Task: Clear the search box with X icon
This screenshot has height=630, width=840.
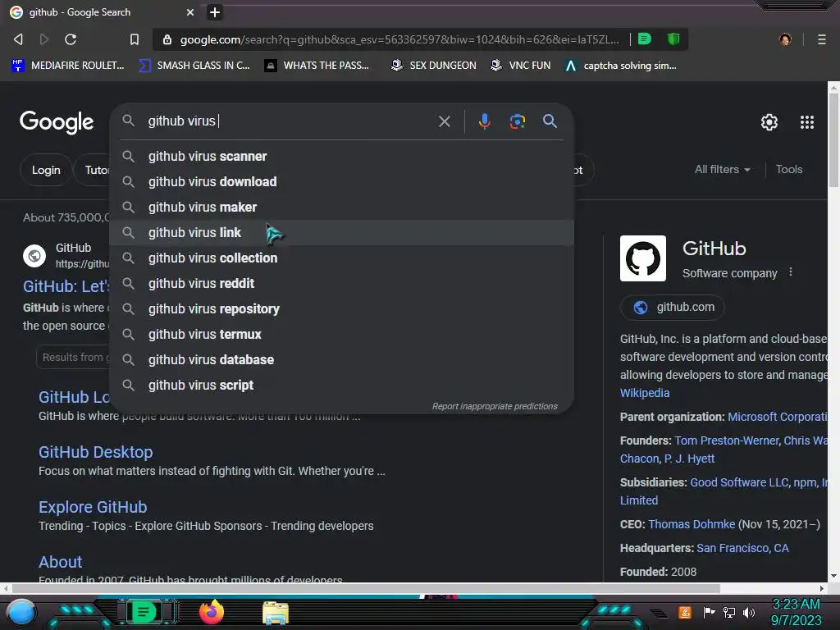Action: (x=444, y=121)
